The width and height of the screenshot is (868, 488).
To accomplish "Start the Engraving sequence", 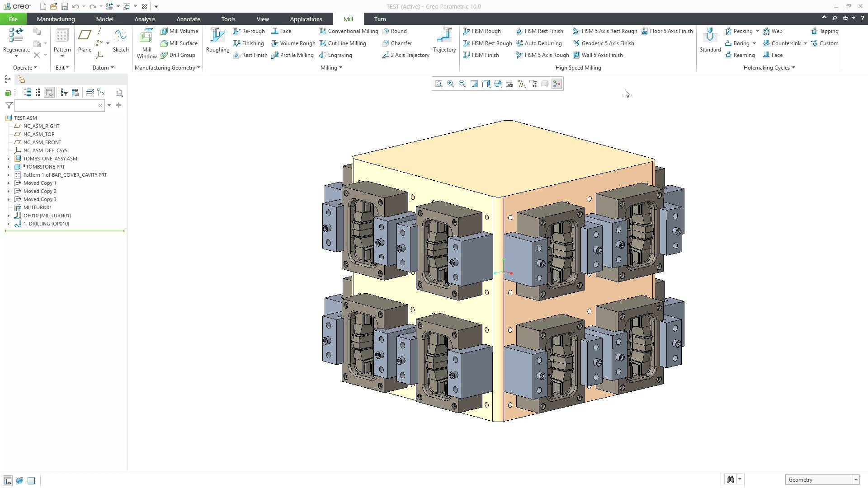I will pyautogui.click(x=335, y=55).
